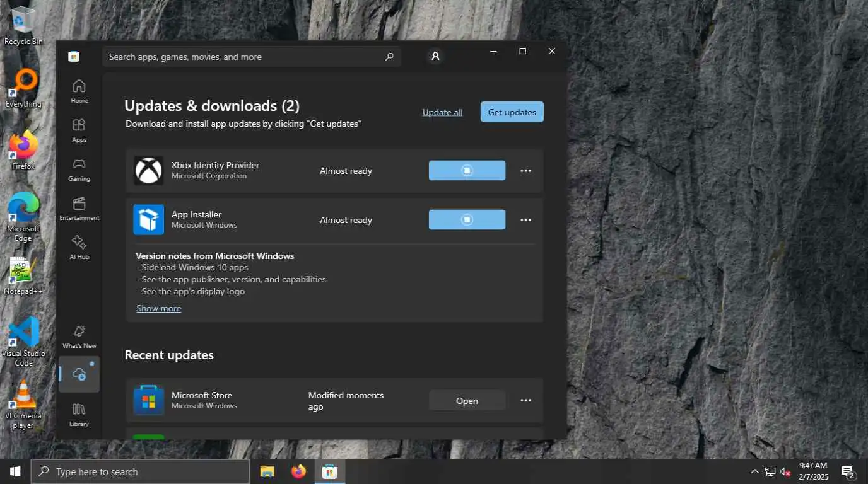The image size is (868, 484).
Task: Open the Recycle Bin desktop icon
Action: (23, 26)
